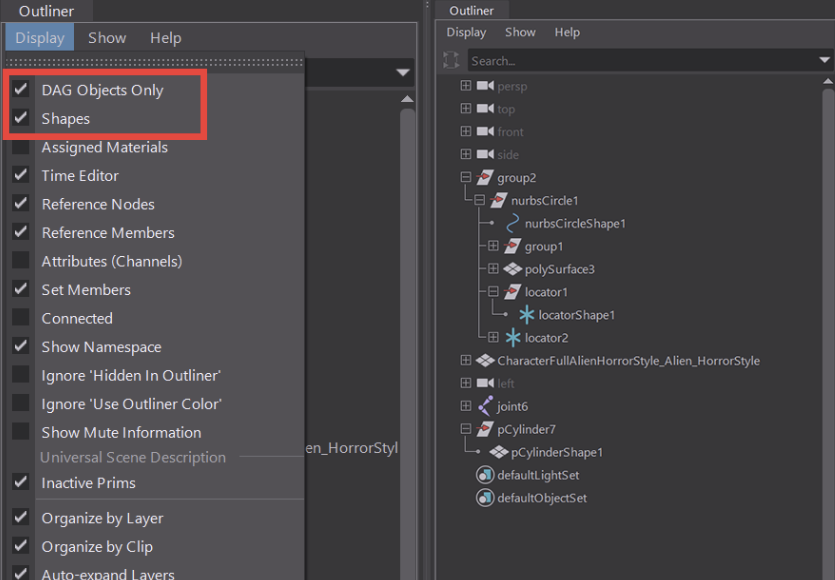
Task: Expand the side camera node
Action: pos(466,154)
